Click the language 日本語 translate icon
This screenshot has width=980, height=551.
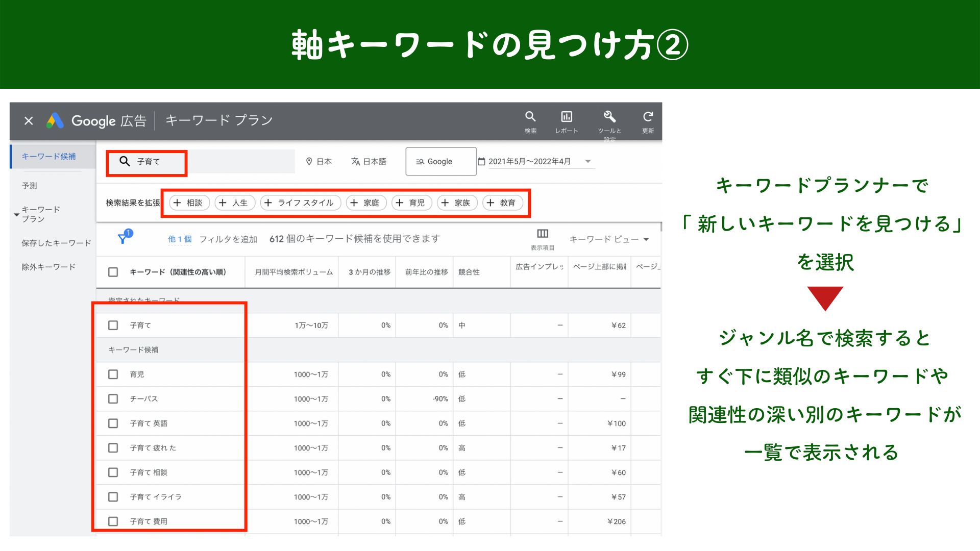[x=356, y=161]
